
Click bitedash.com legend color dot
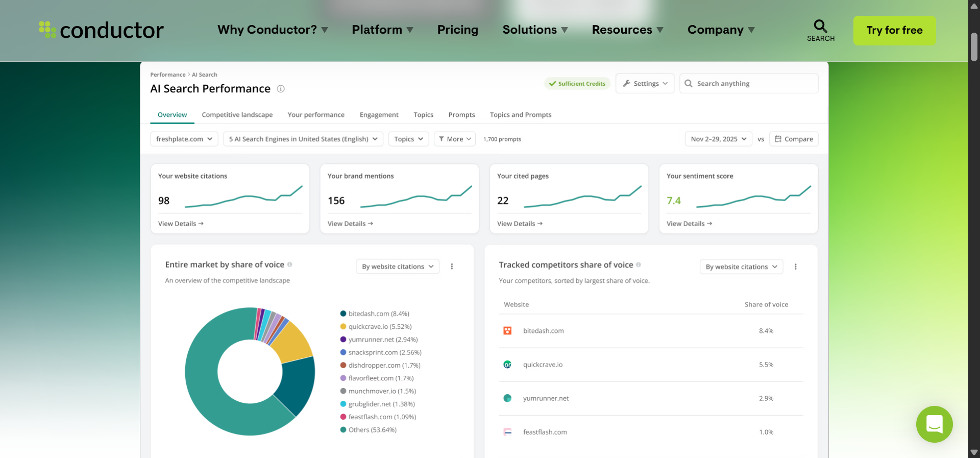click(343, 314)
